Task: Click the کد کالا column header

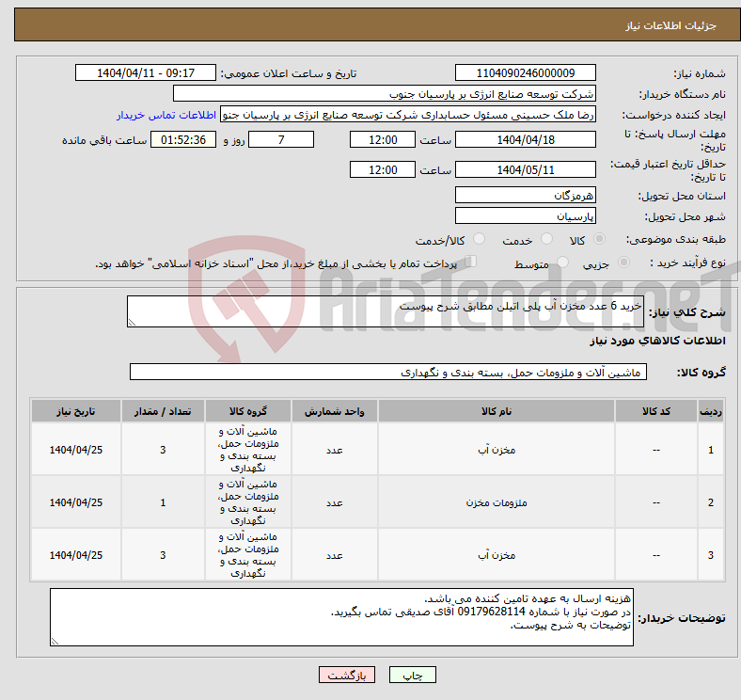Action: 656,411
